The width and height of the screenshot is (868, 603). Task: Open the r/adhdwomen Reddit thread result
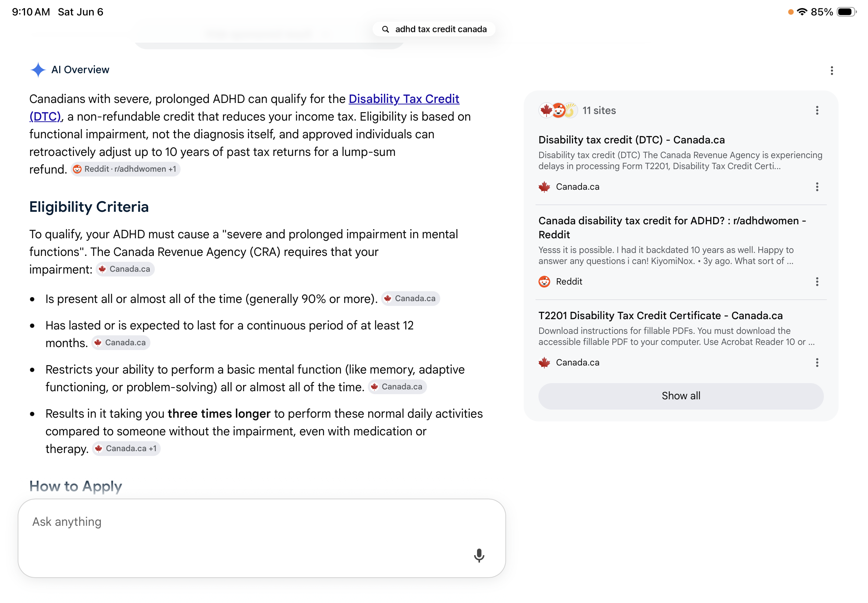click(x=672, y=228)
